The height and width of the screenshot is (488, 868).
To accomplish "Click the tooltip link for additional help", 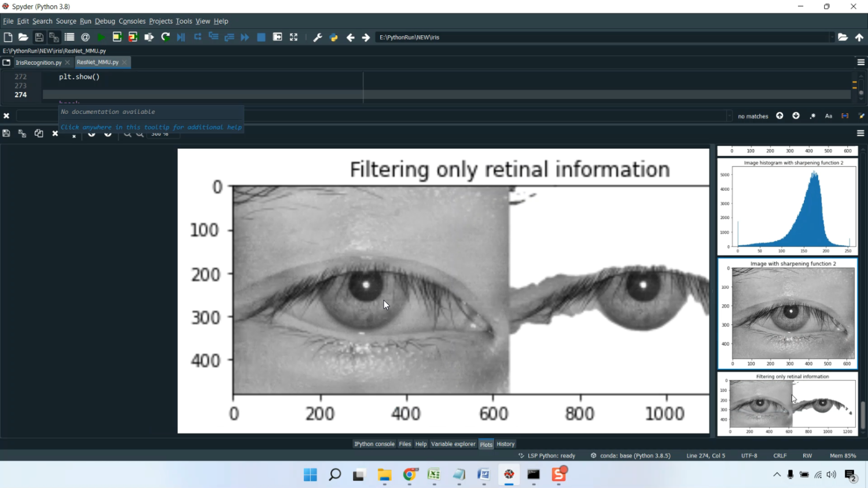I will pyautogui.click(x=151, y=127).
